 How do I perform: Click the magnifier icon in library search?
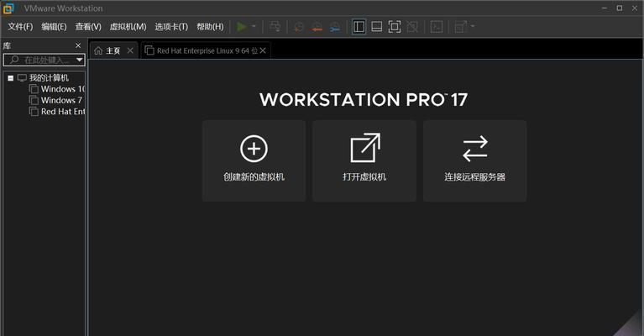(14, 60)
